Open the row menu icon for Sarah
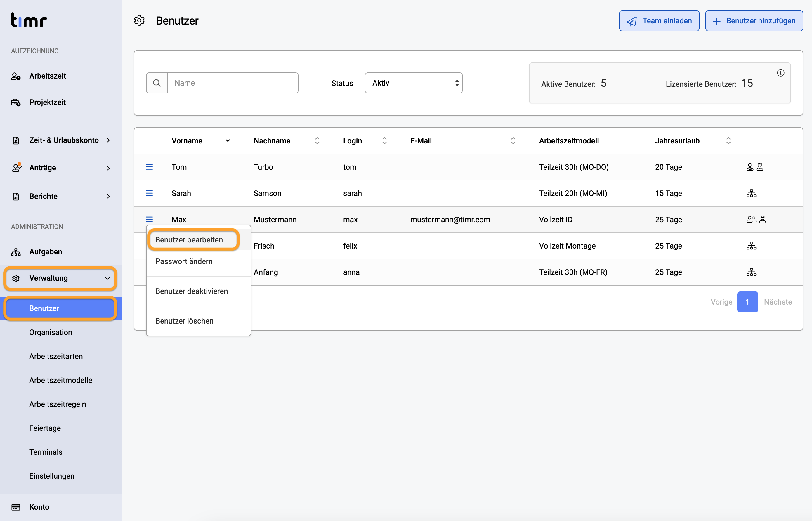The height and width of the screenshot is (521, 812). (x=149, y=193)
